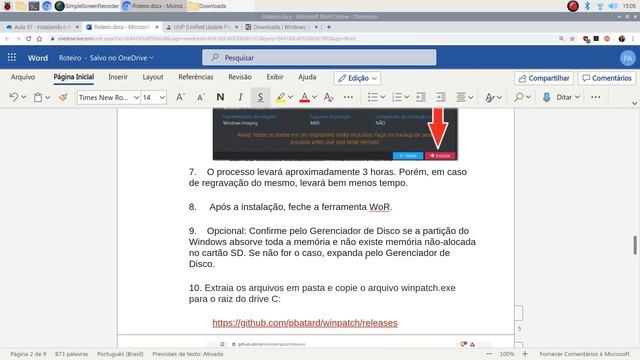Click the Pesquisar search box

point(319,58)
